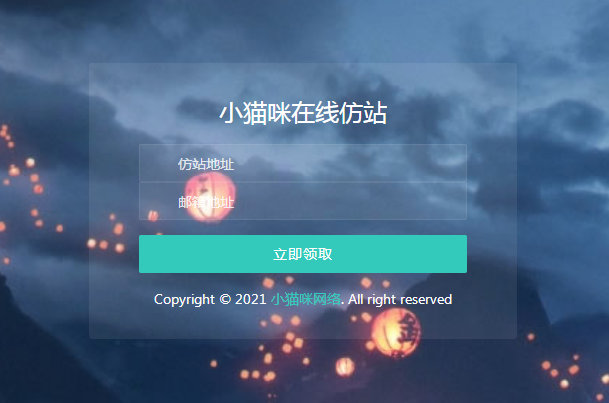The height and width of the screenshot is (403, 609).
Task: Click the large lantern below the copyright line
Action: pyautogui.click(x=395, y=332)
